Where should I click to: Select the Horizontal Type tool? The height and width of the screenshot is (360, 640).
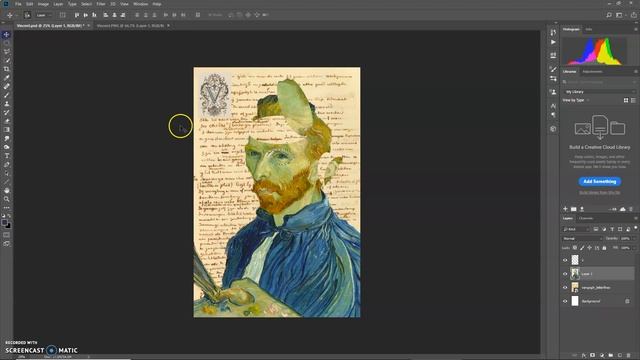point(7,156)
